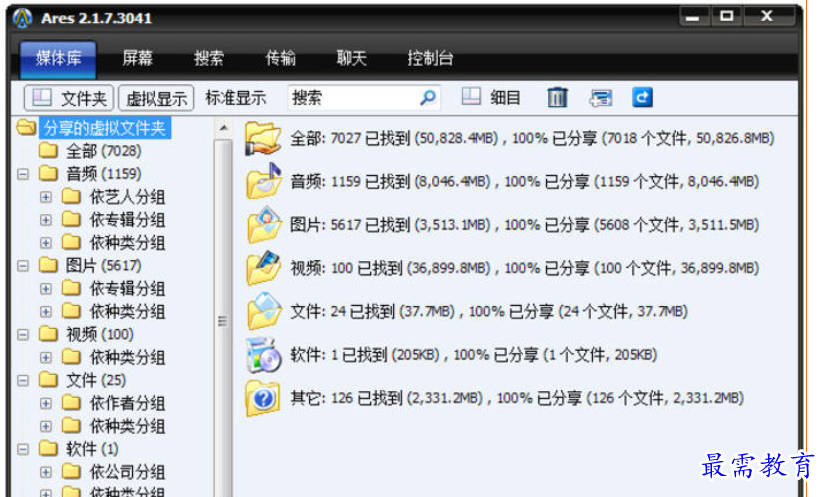
Task: Expand 依种类分组 under 音频
Action: click(46, 243)
